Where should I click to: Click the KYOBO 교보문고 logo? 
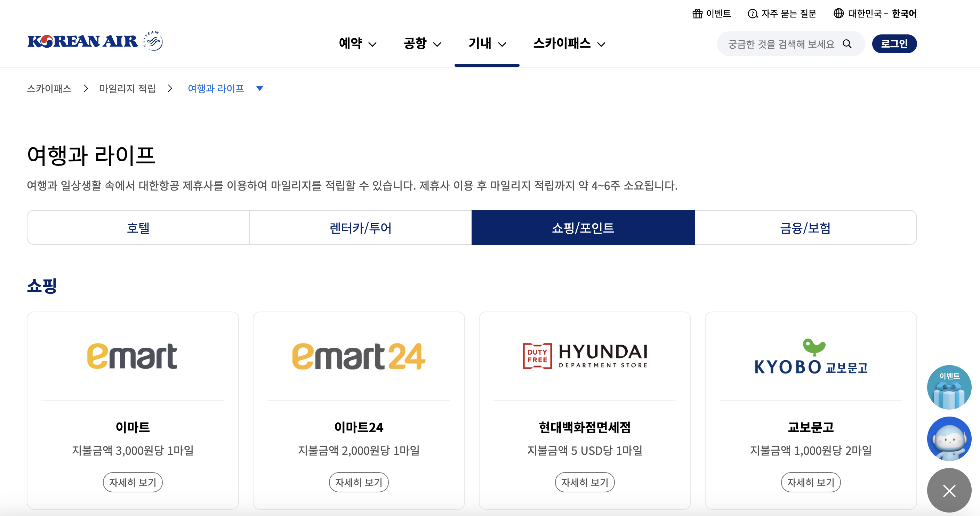click(x=811, y=356)
